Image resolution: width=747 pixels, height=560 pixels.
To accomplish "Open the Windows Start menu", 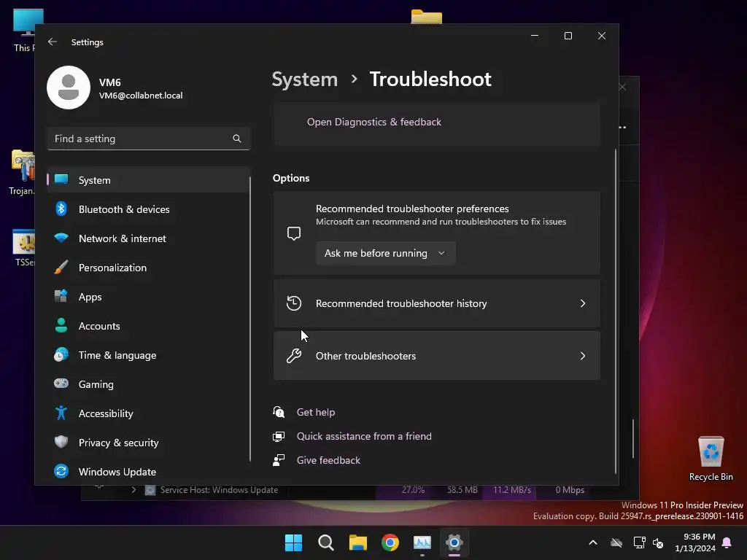I will pos(293,542).
